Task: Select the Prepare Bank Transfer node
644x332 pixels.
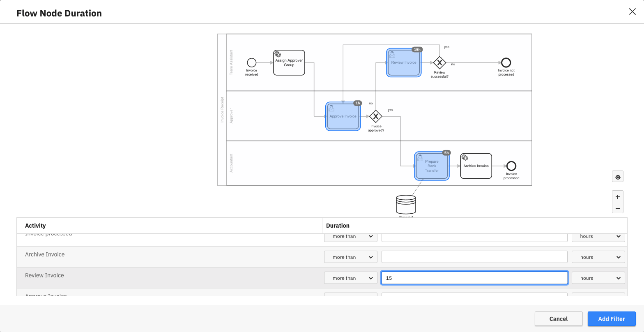Action: (432, 166)
